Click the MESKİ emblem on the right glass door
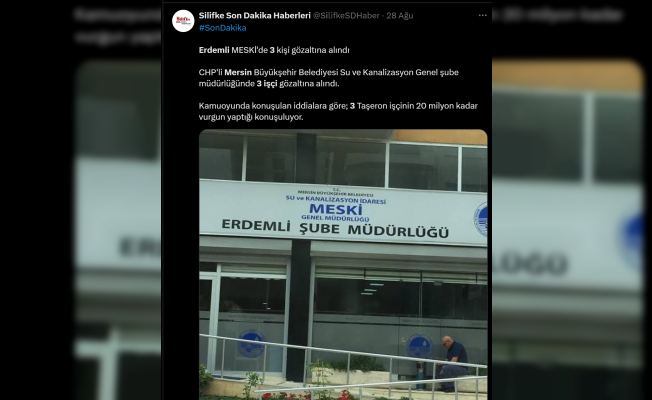Screen dimensions: 652x400 419,346
